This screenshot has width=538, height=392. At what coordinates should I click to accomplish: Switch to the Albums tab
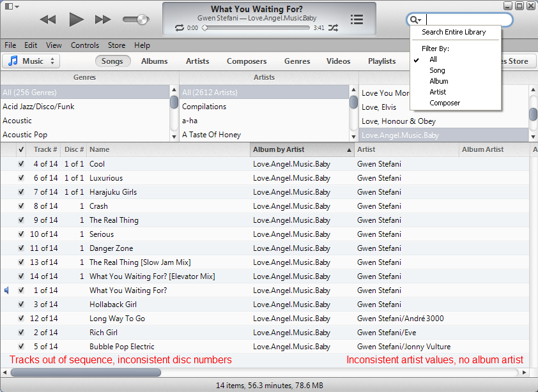coord(154,61)
